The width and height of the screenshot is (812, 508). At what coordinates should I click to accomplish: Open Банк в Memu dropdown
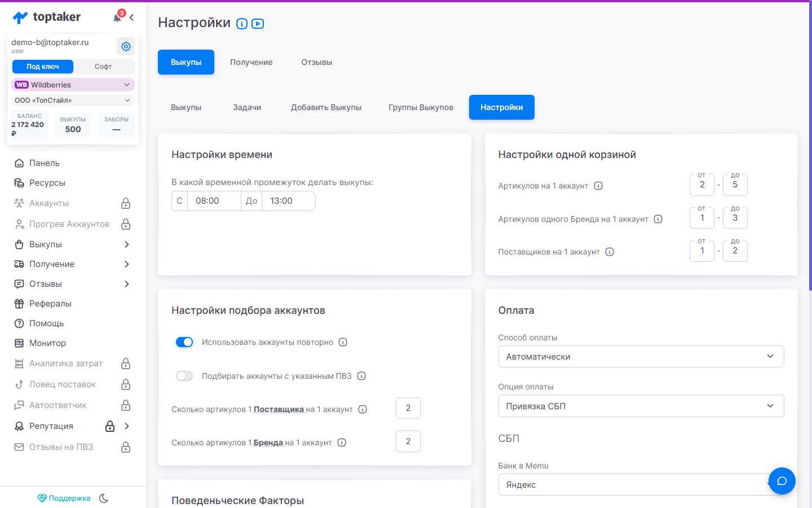coord(641,485)
